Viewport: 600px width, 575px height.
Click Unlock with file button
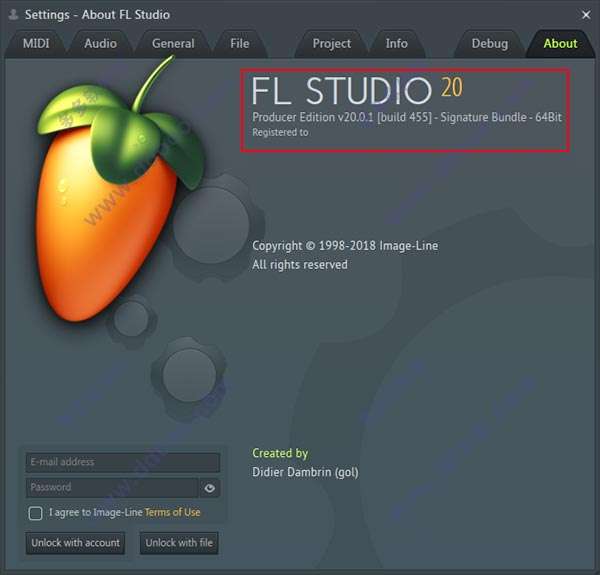point(179,543)
